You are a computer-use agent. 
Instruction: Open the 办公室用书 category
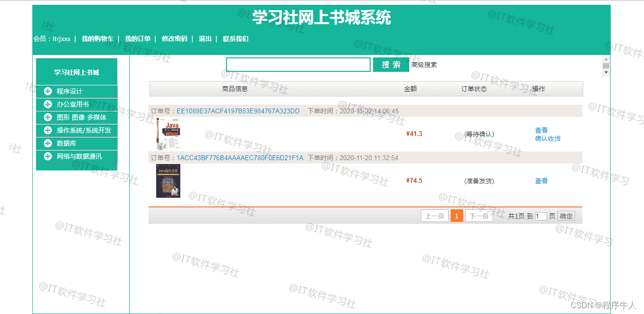pos(73,104)
